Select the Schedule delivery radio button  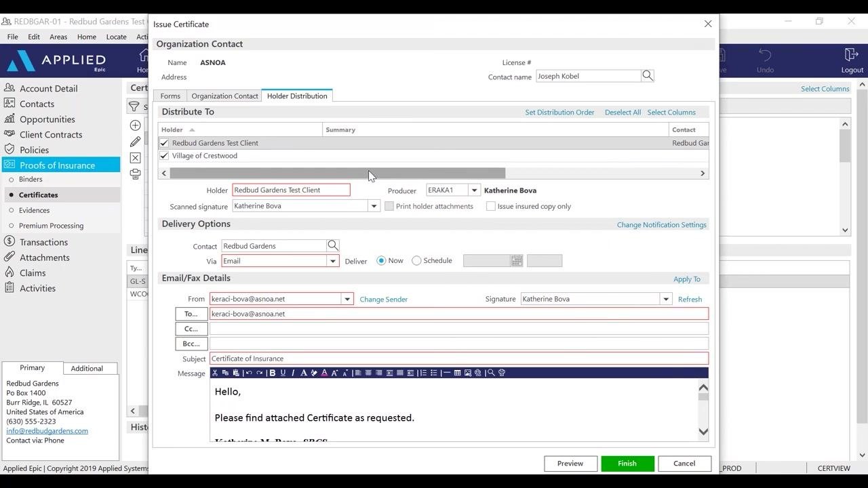click(416, 261)
